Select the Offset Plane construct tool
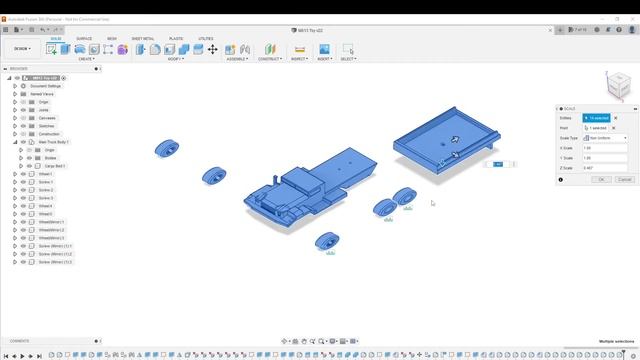The image size is (640, 360). 270,49
